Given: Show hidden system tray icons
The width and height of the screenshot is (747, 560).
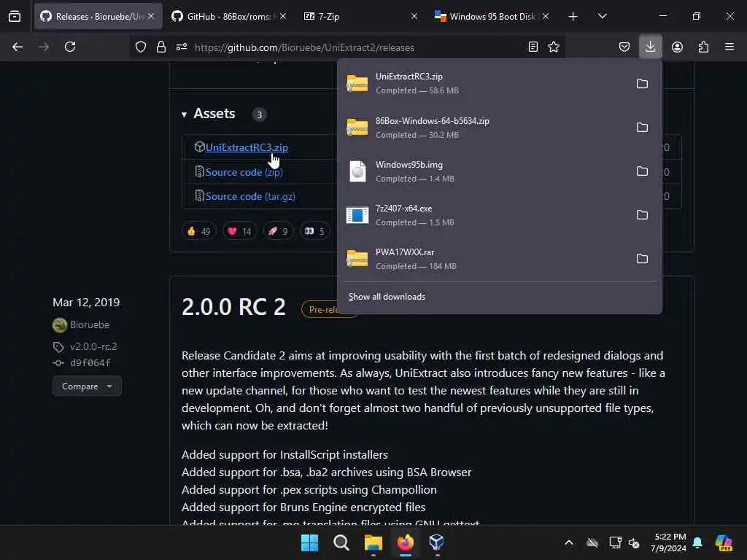Looking at the screenshot, I should [x=569, y=542].
